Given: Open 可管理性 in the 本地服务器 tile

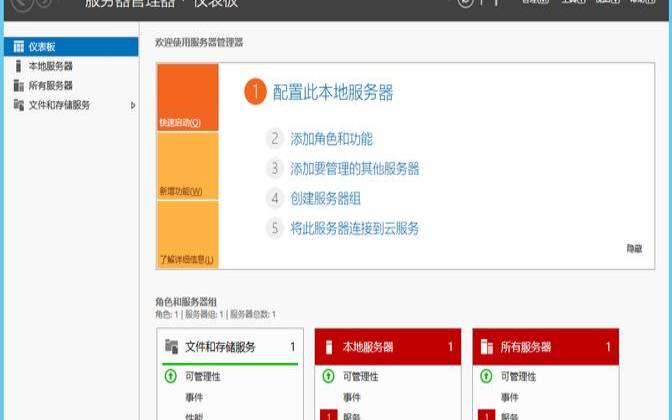Looking at the screenshot, I should pos(361,377).
